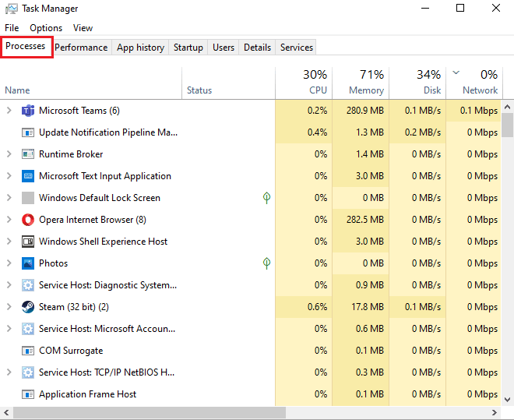Select the Steam 0.6% CPU cell
The height and width of the screenshot is (420, 514).
click(x=304, y=307)
